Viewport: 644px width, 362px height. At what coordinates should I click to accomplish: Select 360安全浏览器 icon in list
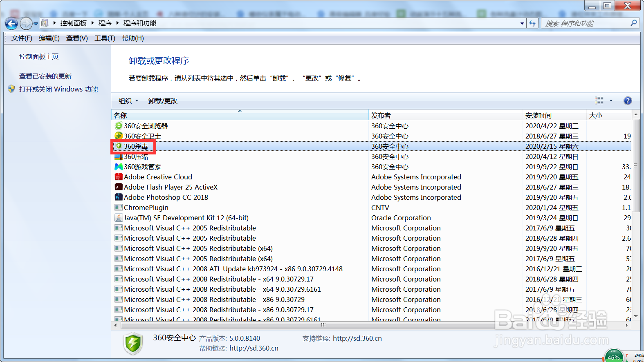pyautogui.click(x=119, y=125)
